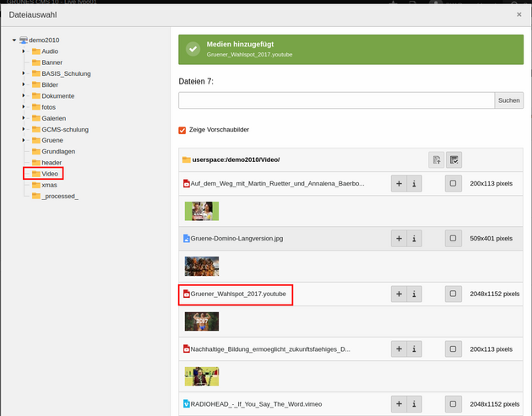This screenshot has width=532, height=416.
Task: Toggle the Zeige Vorschaubilder checkbox
Action: 182,130
